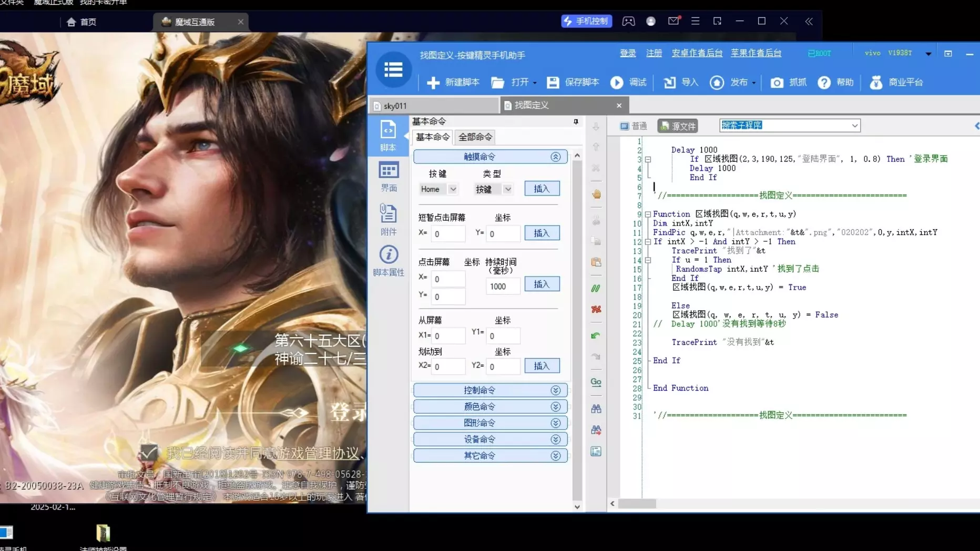Screen dimensions: 980x551
Task: Collapse the code fold at line 3
Action: click(648, 159)
